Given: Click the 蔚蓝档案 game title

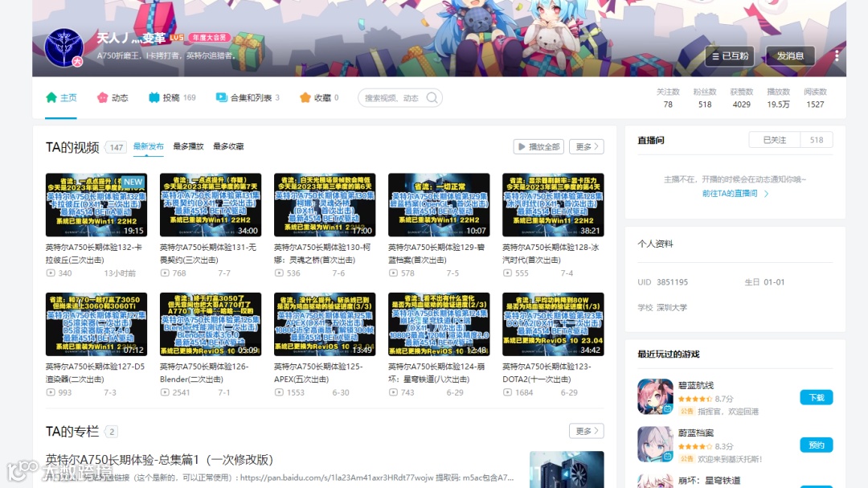Looking at the screenshot, I should [696, 433].
